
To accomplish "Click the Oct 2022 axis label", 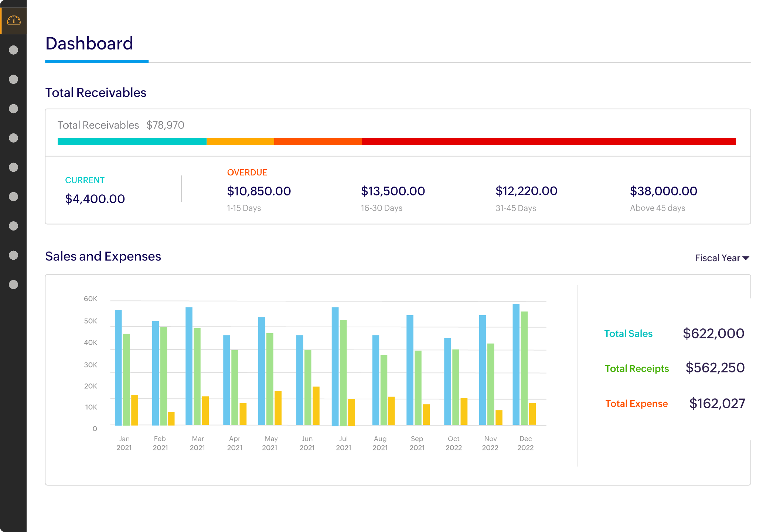I will tap(454, 443).
